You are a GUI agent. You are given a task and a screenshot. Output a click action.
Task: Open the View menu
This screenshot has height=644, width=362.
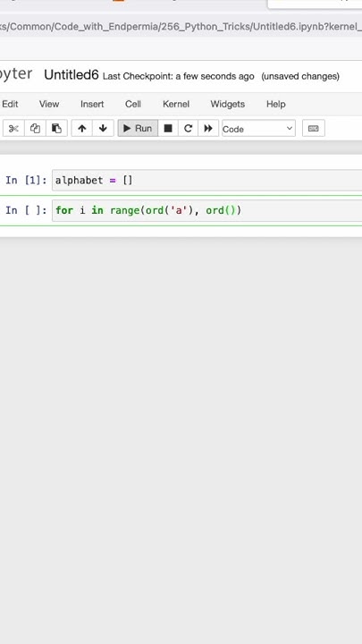click(49, 104)
